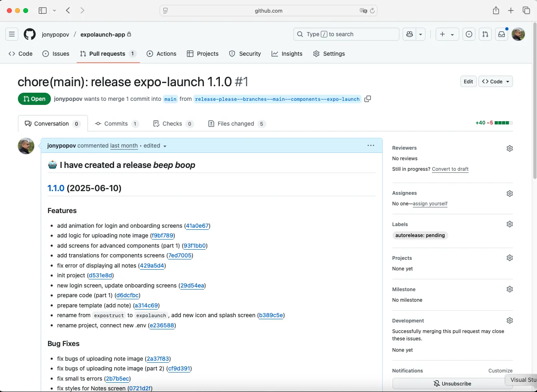Select the Pull requests repository tab
Image resolution: width=537 pixels, height=392 pixels.
(x=108, y=54)
